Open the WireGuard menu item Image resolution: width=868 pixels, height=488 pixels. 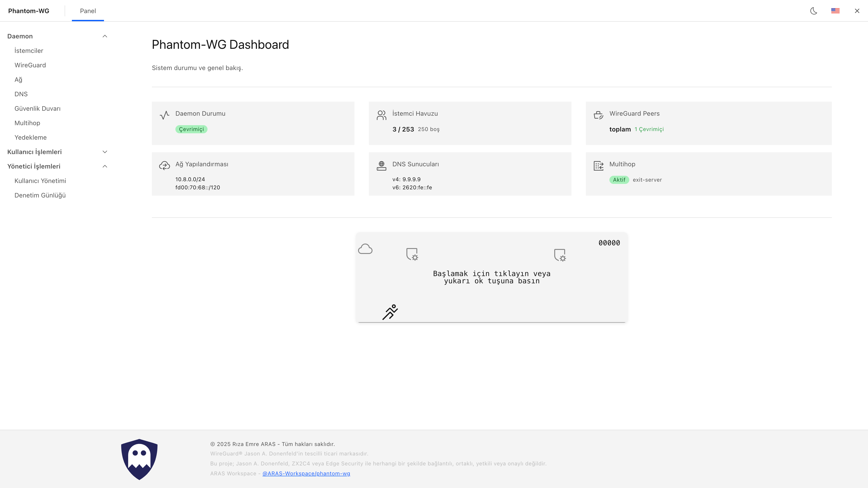point(30,65)
